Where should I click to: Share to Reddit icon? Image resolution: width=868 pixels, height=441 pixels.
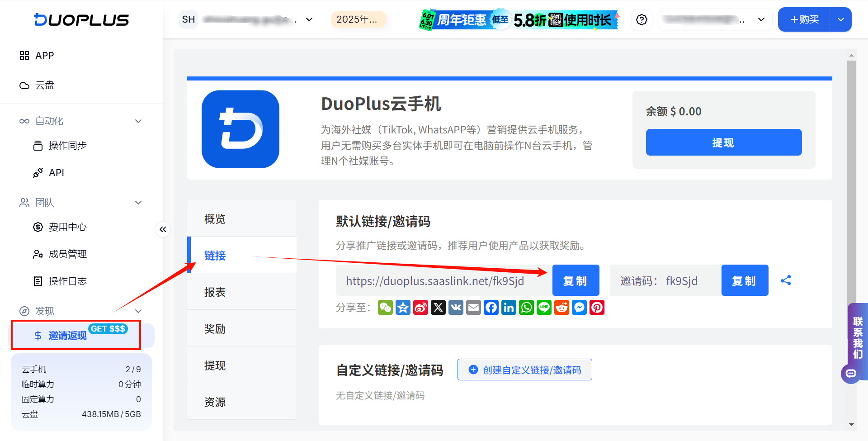click(x=561, y=308)
